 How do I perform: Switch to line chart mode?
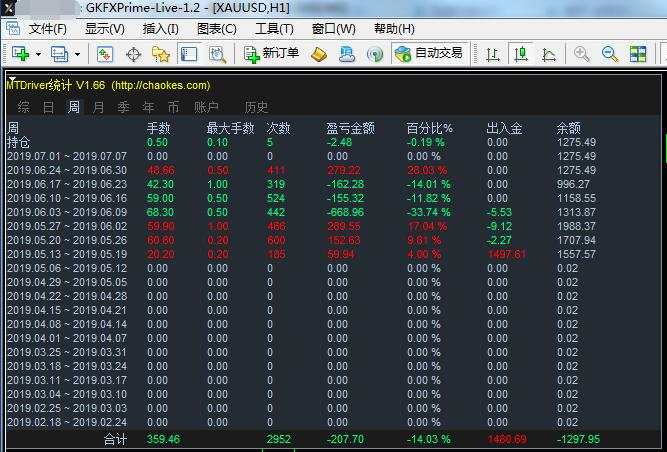tap(549, 54)
